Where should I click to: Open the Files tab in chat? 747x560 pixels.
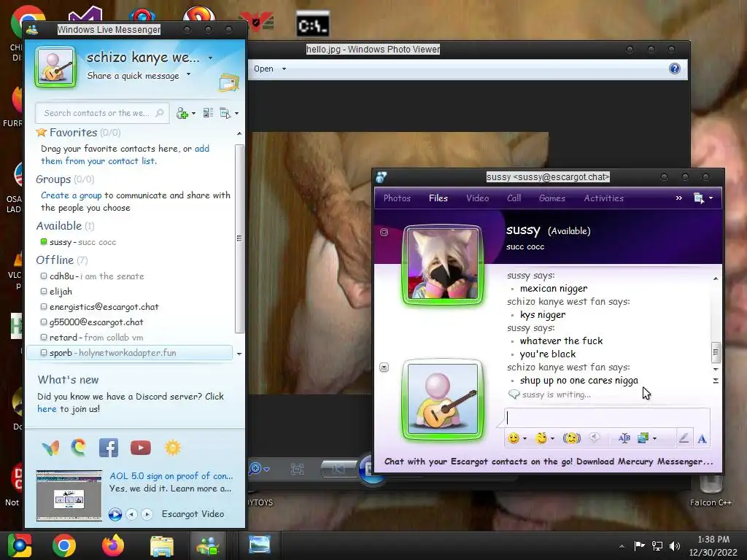[x=438, y=198]
